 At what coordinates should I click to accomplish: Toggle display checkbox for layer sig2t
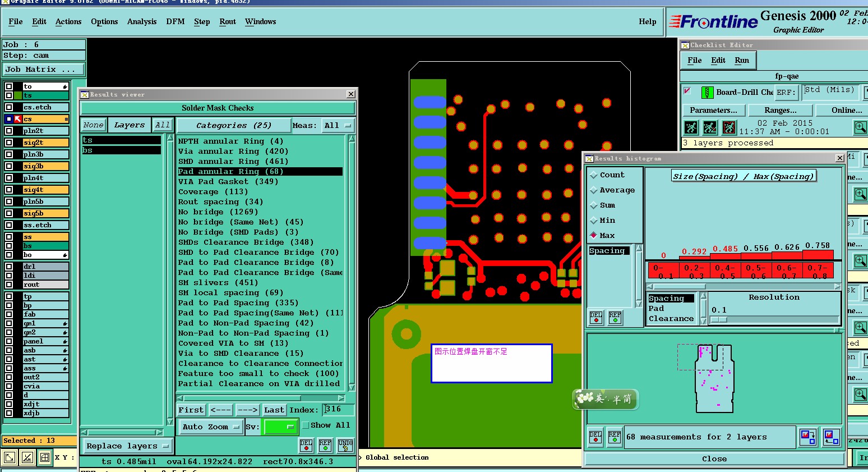9,143
